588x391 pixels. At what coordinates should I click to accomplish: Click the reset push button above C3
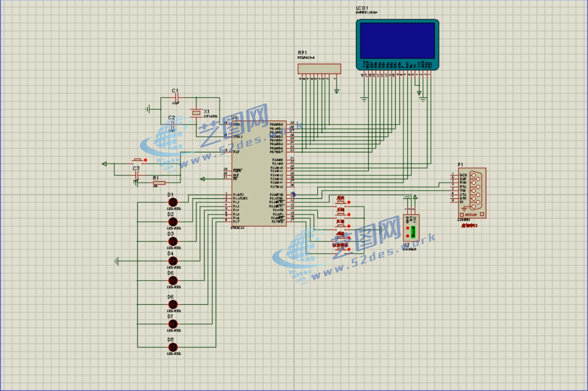pos(137,161)
